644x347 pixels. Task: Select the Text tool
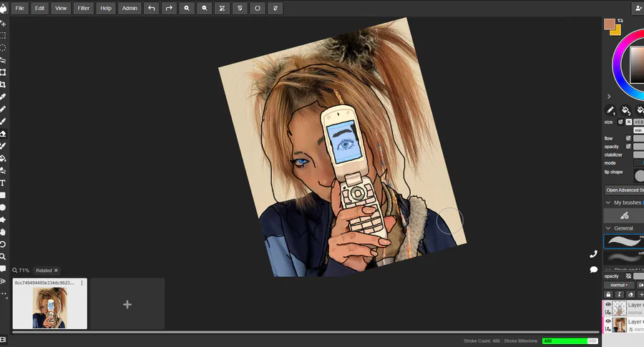2,182
